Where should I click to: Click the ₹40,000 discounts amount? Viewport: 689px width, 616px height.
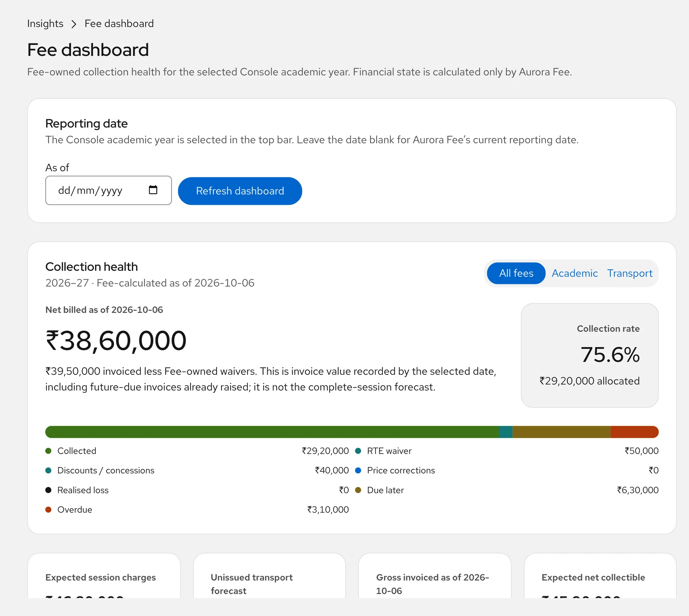(332, 470)
